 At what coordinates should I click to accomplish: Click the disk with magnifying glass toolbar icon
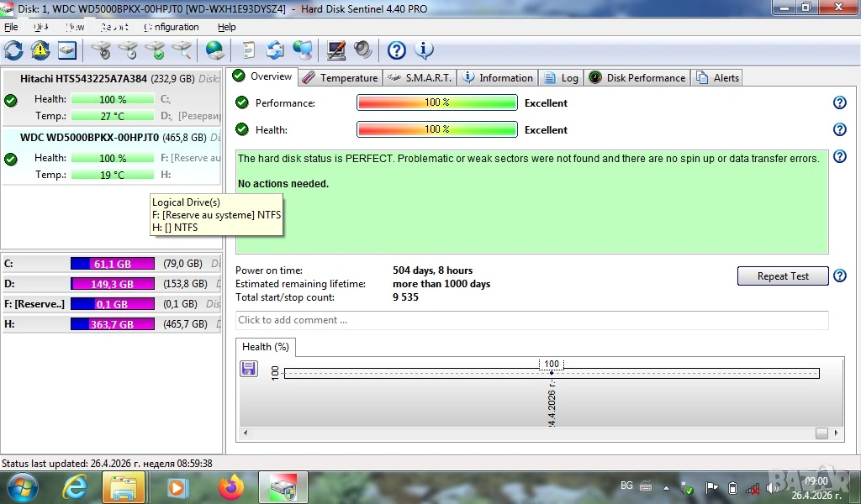click(x=182, y=50)
